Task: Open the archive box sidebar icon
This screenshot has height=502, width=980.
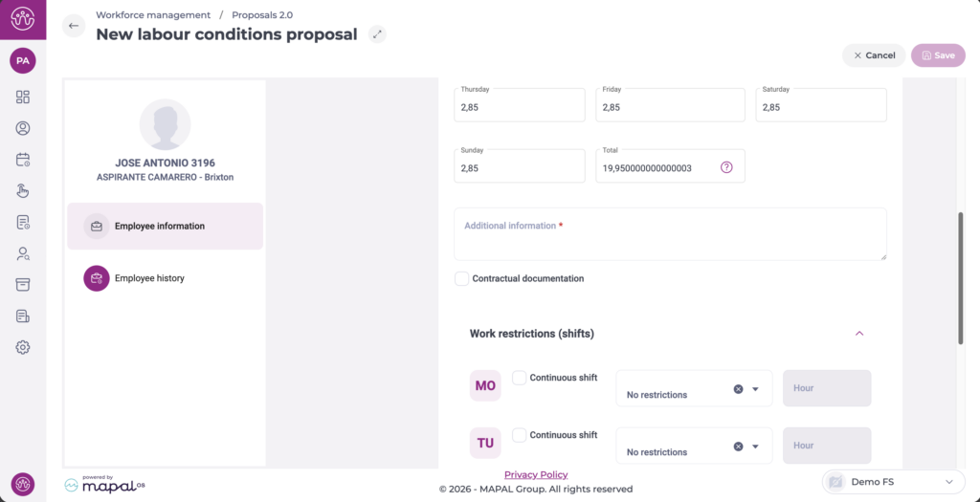Action: [23, 285]
